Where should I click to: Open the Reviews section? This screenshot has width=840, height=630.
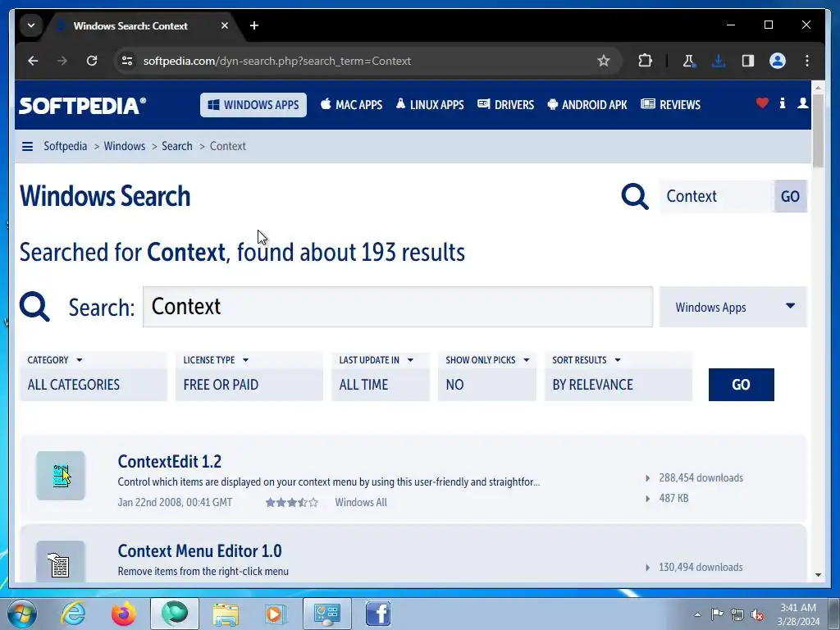coord(671,105)
